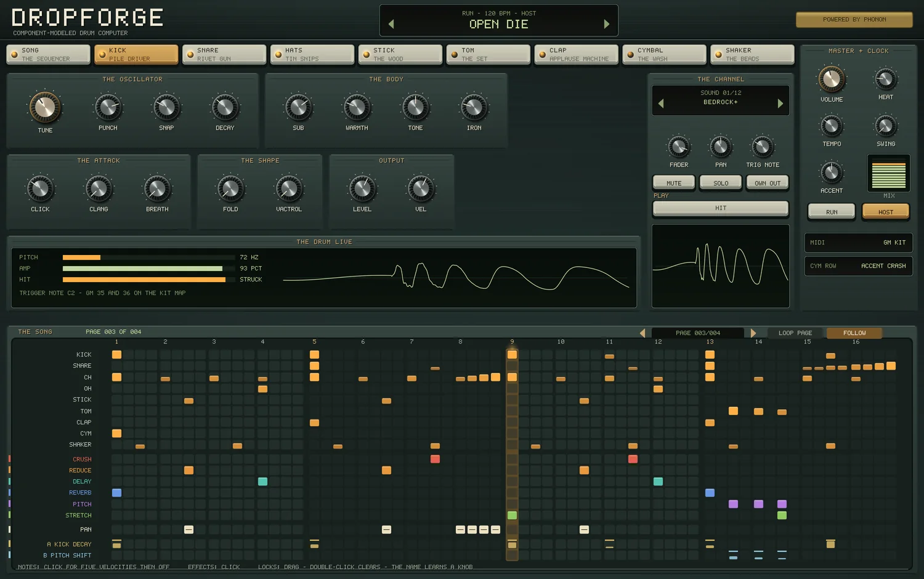The image size is (924, 579).
Task: Adjust the HIT bar in Drum Live
Action: tap(148, 280)
